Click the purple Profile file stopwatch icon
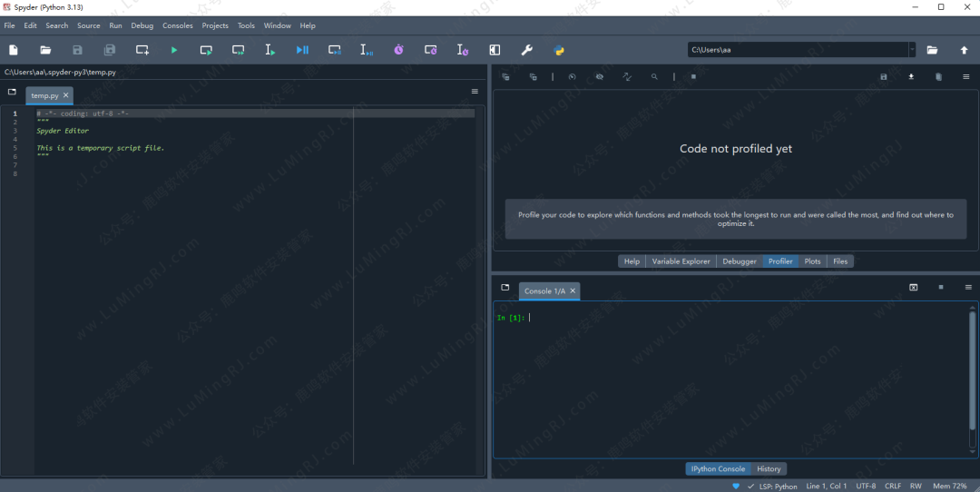The image size is (980, 492). [x=398, y=50]
